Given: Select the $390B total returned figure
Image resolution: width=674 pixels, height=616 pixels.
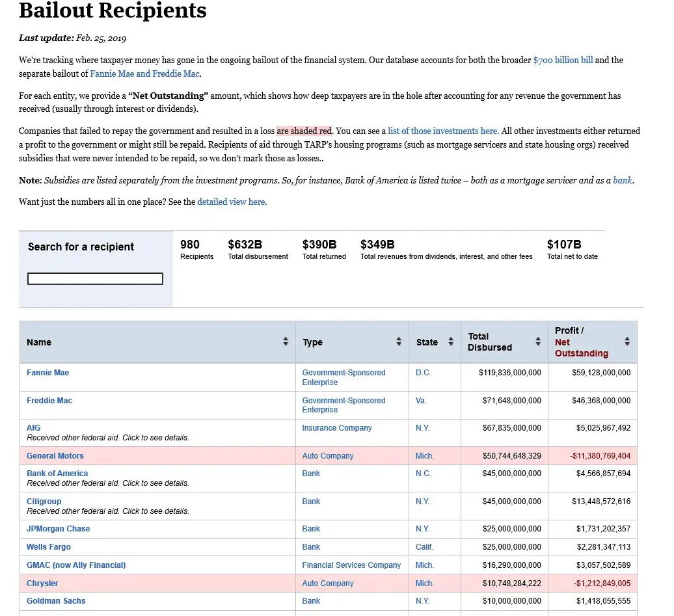Looking at the screenshot, I should pos(319,245).
